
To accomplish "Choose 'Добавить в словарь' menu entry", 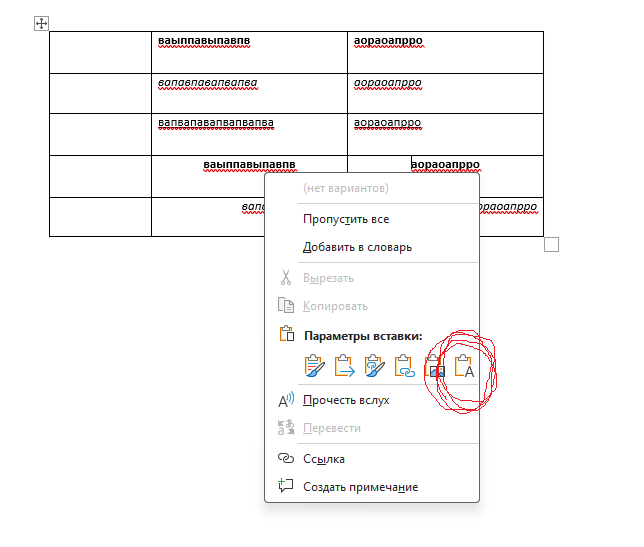I will (357, 247).
